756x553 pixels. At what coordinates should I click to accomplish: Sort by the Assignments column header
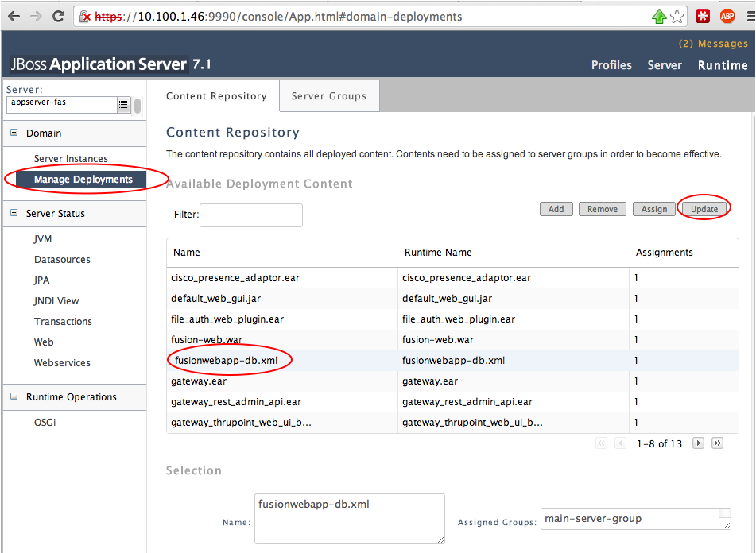click(x=665, y=253)
